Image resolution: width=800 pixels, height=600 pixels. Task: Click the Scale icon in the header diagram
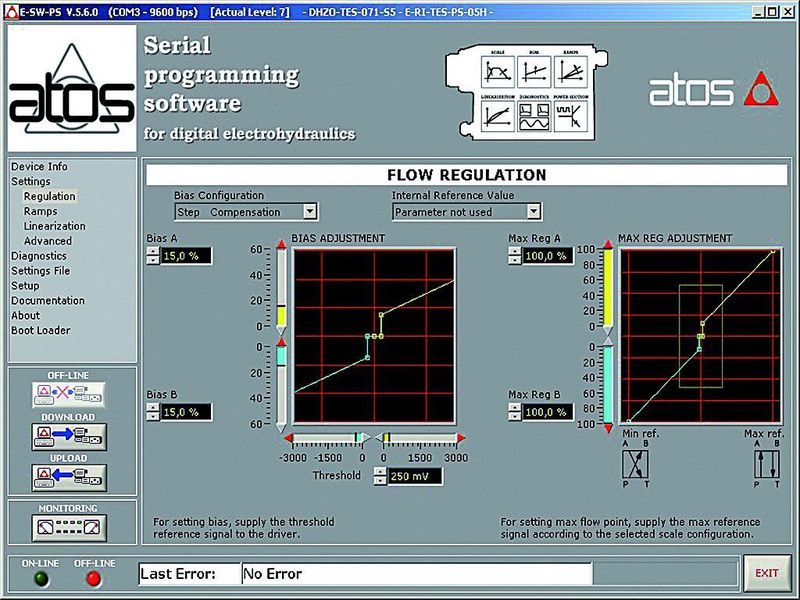pyautogui.click(x=497, y=71)
